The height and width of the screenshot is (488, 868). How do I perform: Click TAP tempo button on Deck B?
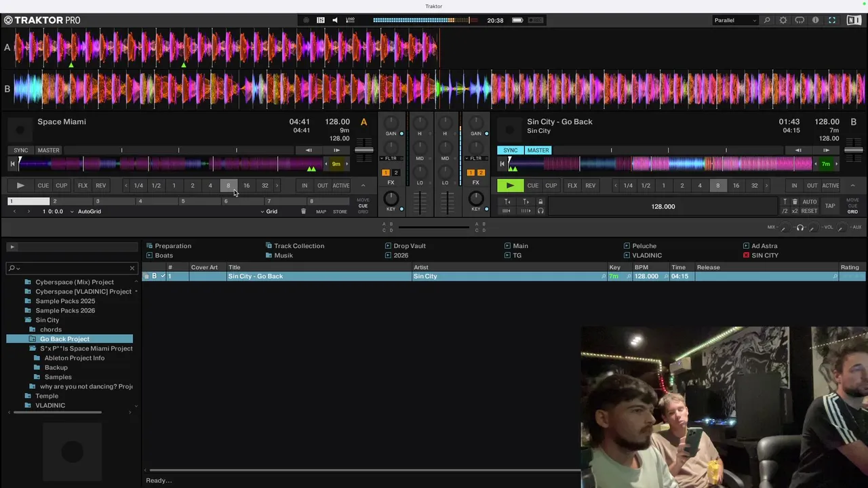[830, 206]
